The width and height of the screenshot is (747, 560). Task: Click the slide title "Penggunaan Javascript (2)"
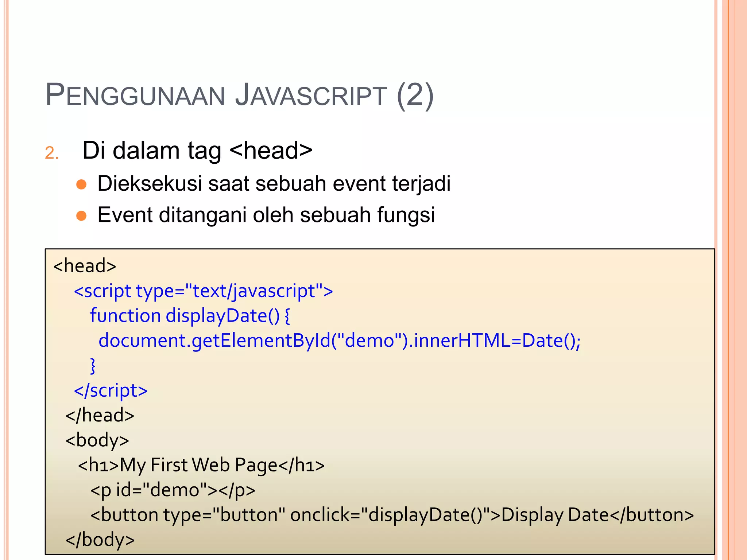click(x=240, y=95)
